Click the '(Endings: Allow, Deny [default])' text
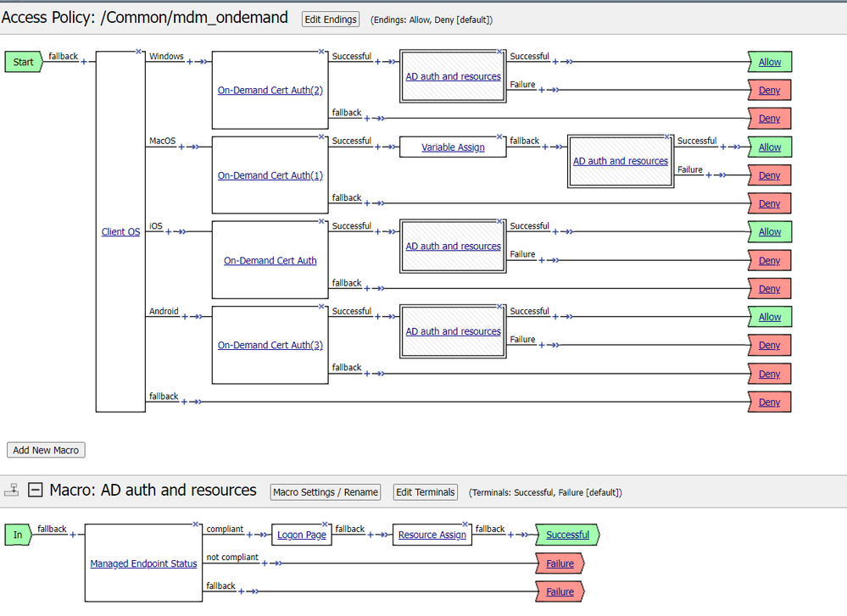 pos(432,20)
